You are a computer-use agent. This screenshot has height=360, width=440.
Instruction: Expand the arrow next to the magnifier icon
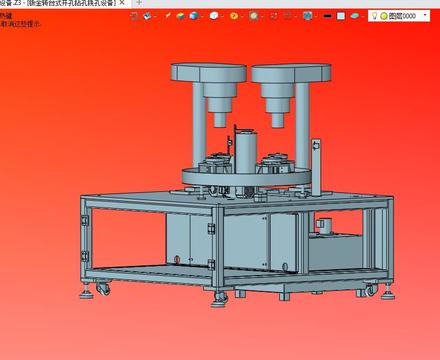pyautogui.click(x=262, y=16)
